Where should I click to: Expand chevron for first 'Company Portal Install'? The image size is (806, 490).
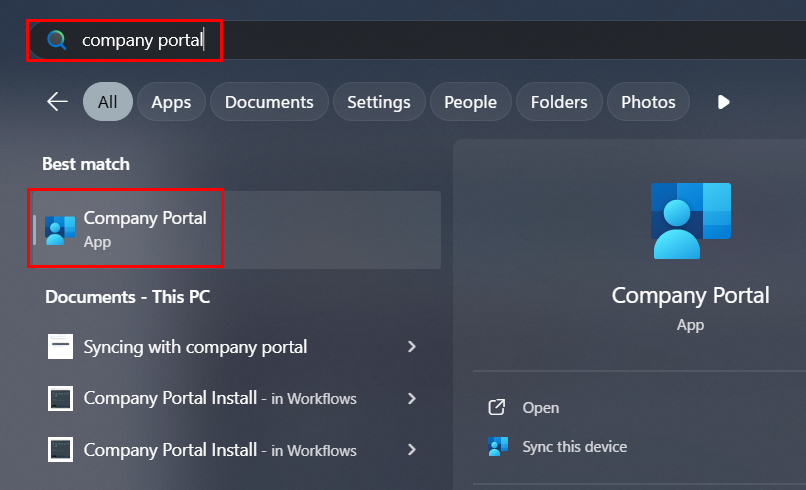coord(412,398)
